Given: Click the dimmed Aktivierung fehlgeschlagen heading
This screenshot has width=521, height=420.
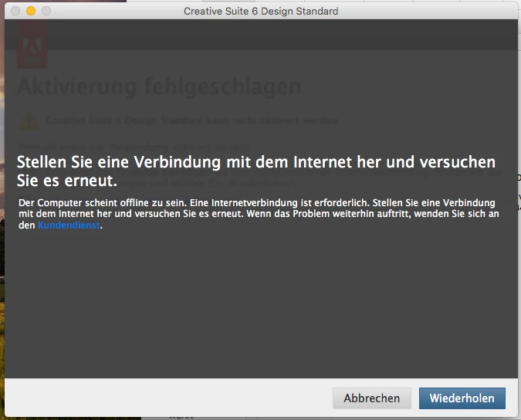Looking at the screenshot, I should (159, 86).
